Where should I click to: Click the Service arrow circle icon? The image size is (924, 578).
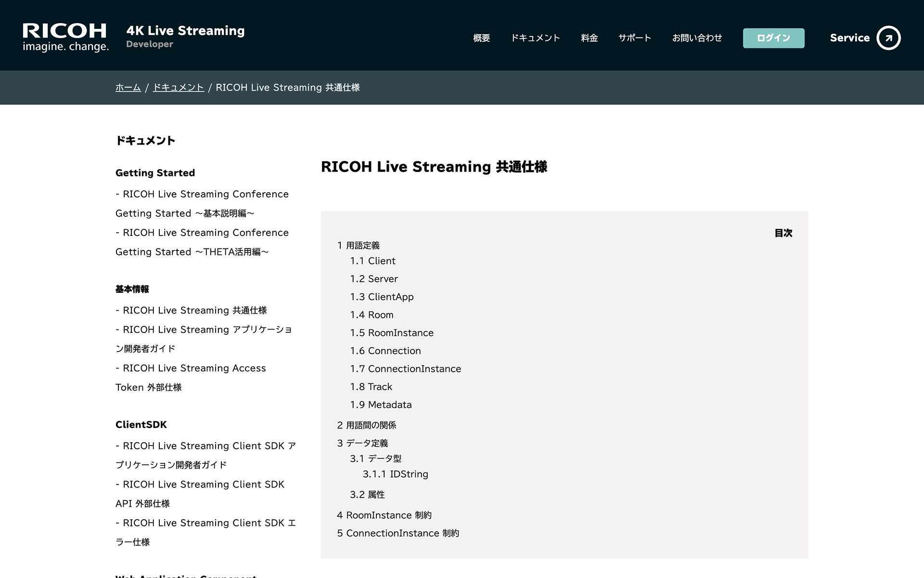[x=888, y=38]
